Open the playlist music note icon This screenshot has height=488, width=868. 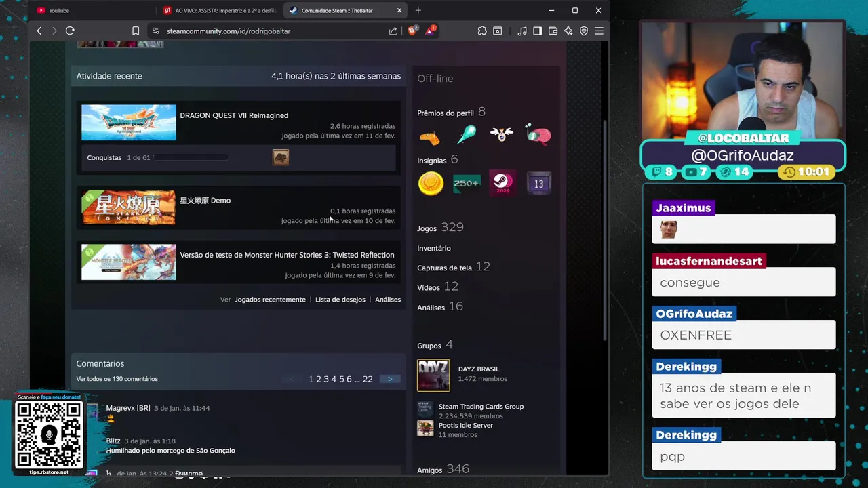point(521,30)
